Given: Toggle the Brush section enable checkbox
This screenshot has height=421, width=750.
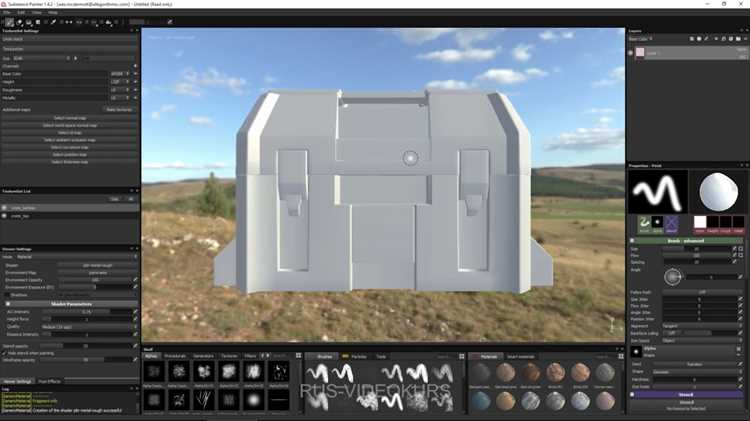Looking at the screenshot, I should point(632,241).
